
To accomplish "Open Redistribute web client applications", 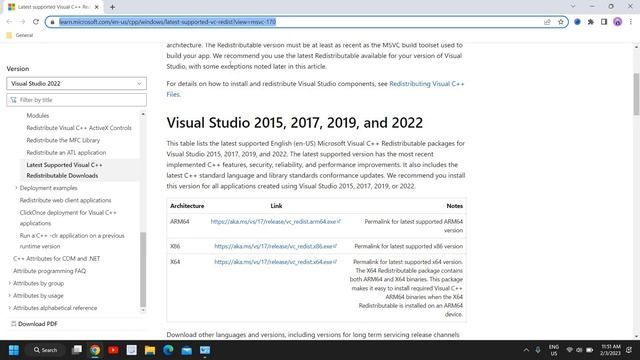I will click(65, 200).
